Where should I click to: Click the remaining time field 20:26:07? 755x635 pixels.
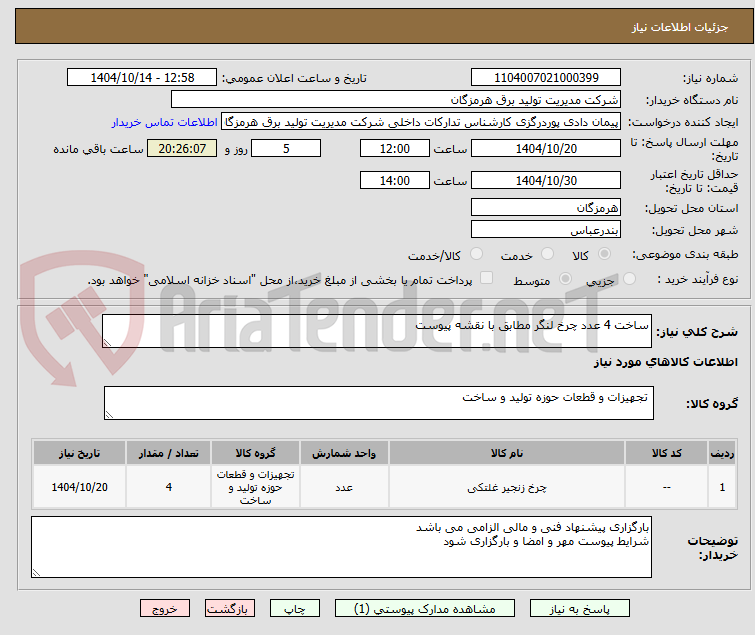point(182,148)
